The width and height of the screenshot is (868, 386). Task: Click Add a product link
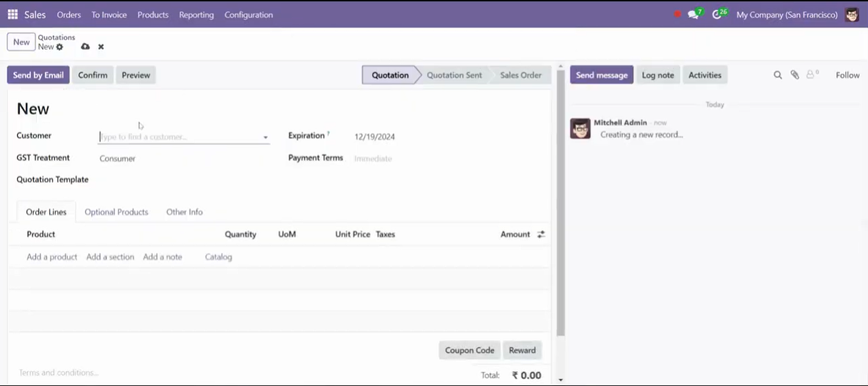pyautogui.click(x=52, y=257)
